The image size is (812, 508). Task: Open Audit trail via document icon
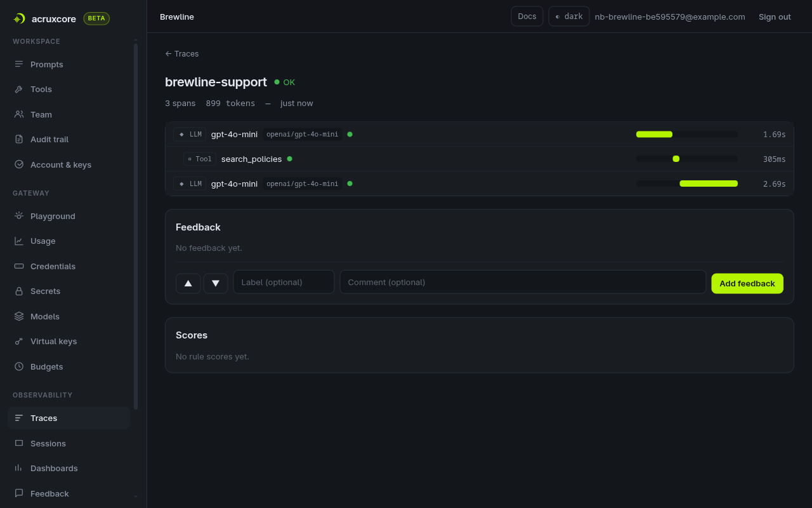pos(19,139)
